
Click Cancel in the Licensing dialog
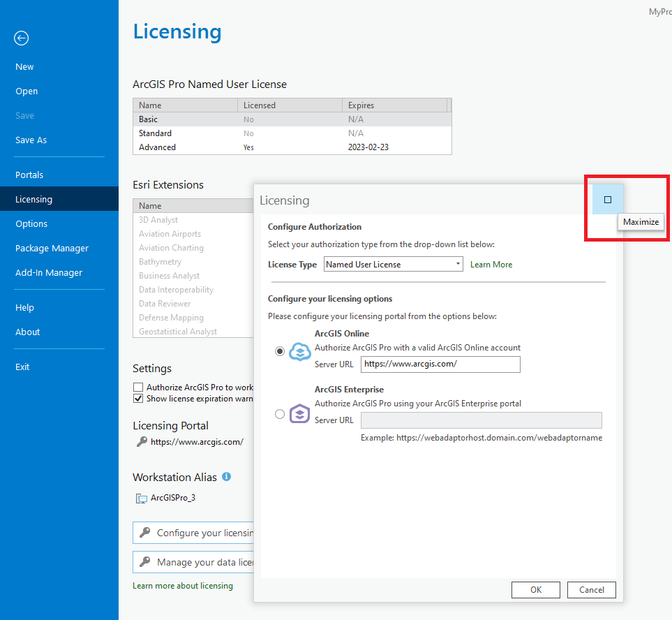592,590
